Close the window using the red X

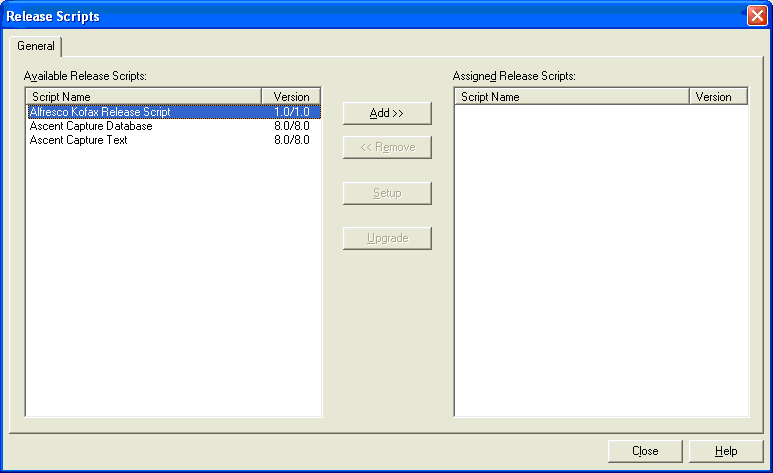pos(756,16)
